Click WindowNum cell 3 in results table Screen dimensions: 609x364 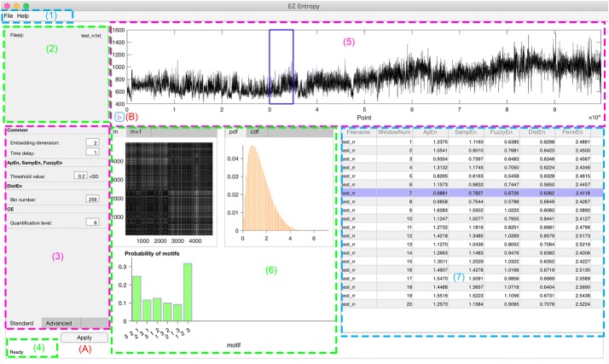click(x=394, y=159)
